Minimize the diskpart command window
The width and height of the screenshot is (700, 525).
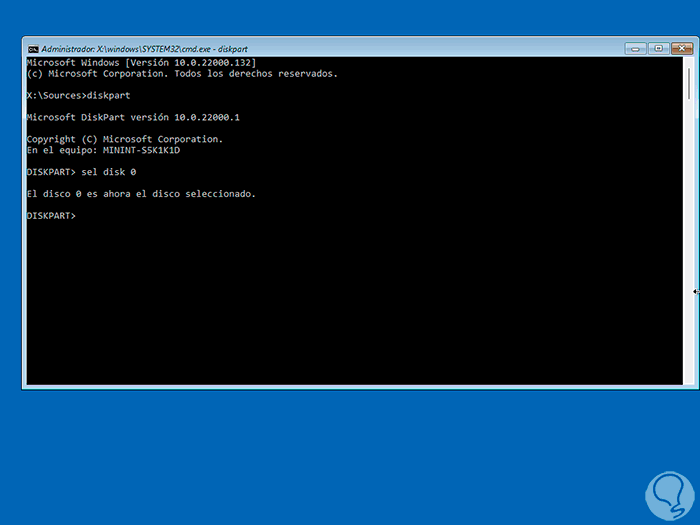pos(635,49)
